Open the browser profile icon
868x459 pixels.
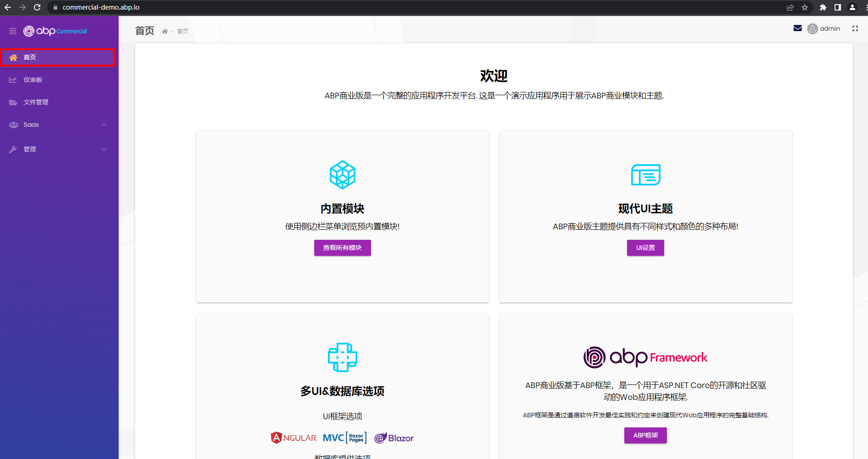[852, 7]
